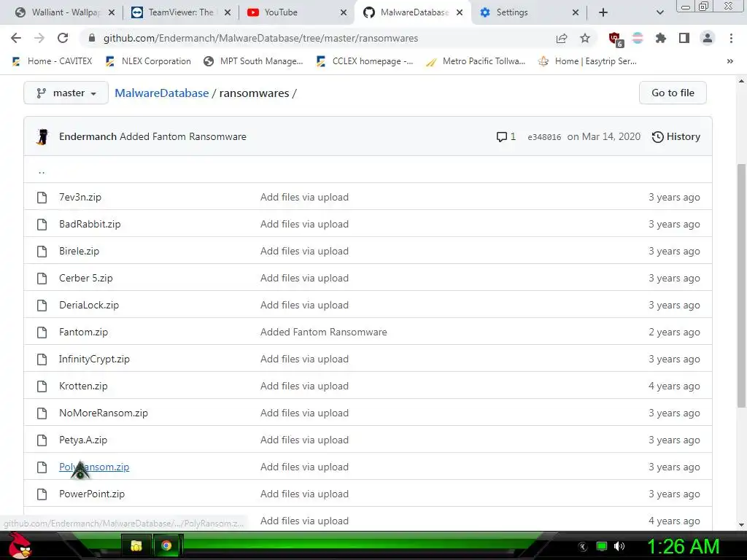Open NLEX Corporation bookmark

pyautogui.click(x=148, y=61)
